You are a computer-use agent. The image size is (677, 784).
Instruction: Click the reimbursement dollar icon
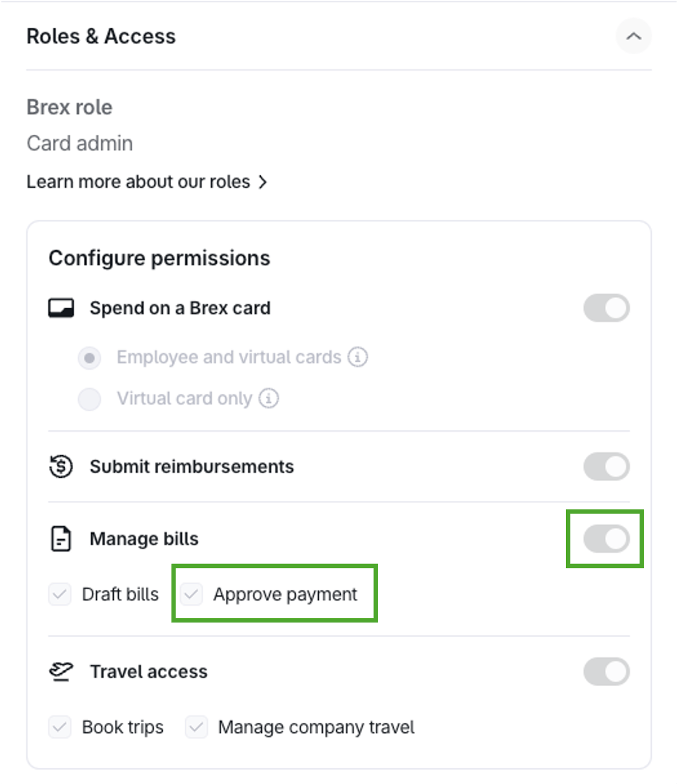pyautogui.click(x=61, y=466)
